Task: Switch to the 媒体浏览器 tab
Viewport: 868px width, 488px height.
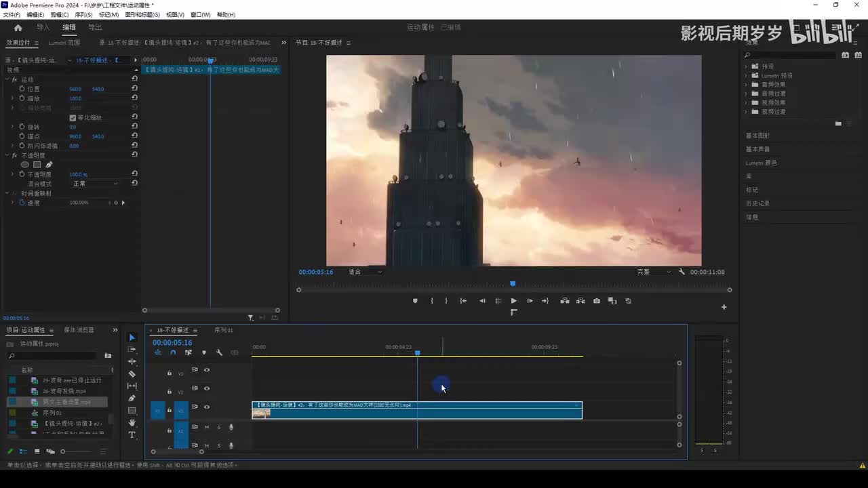Action: [x=79, y=330]
